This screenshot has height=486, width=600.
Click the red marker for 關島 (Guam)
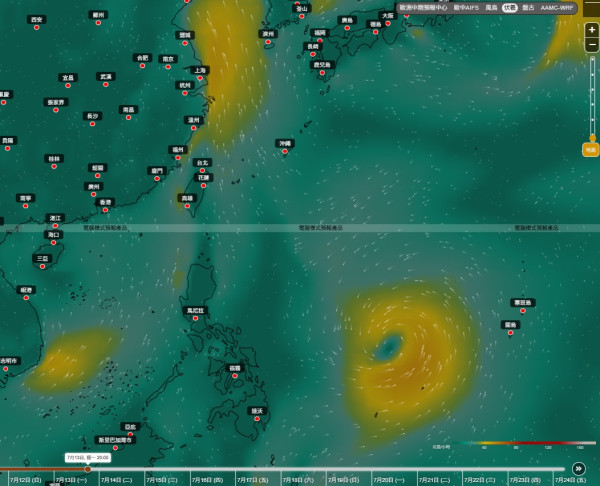point(510,333)
